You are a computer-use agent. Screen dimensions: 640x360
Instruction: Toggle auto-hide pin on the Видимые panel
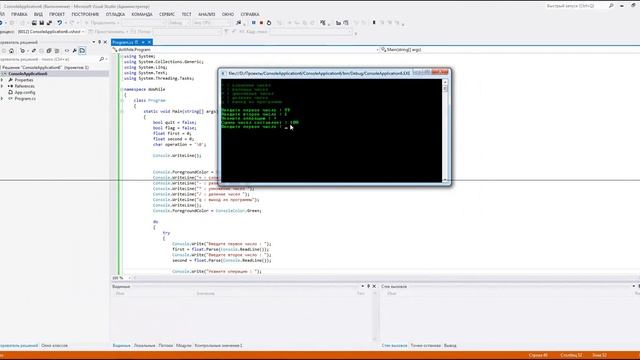click(368, 287)
